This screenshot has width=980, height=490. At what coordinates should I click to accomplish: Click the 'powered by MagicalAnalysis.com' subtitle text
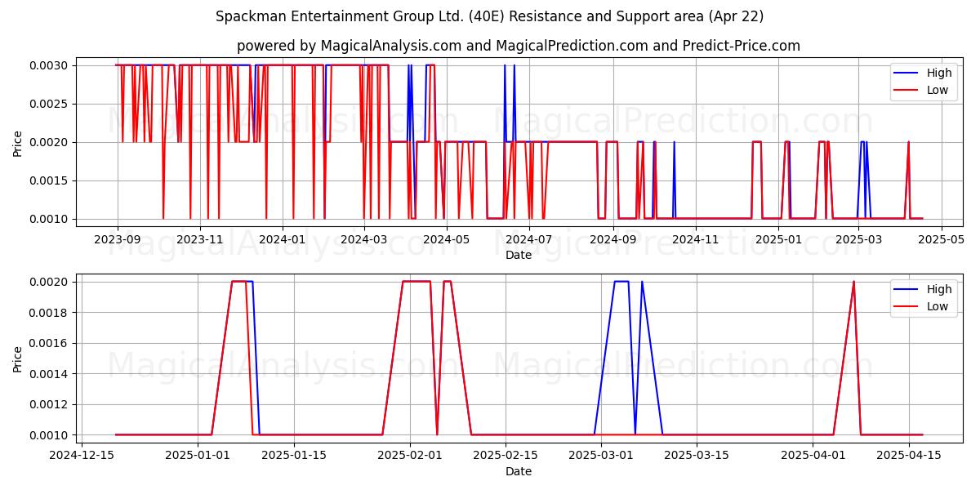tap(519, 46)
